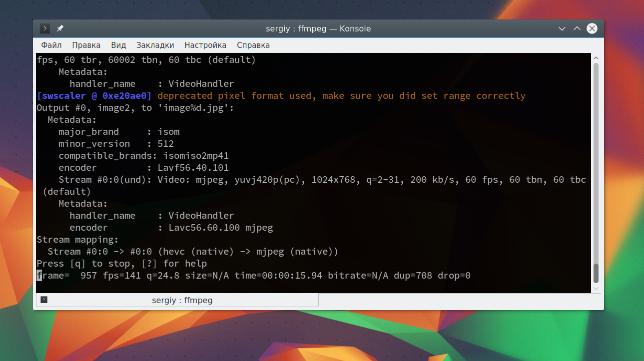Open the Konsole window menu icon
Image resolution: width=644 pixels, height=361 pixels.
coord(45,28)
